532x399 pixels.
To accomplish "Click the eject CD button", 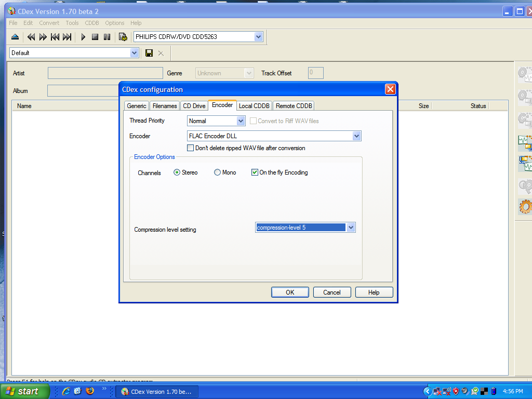I will pyautogui.click(x=15, y=37).
